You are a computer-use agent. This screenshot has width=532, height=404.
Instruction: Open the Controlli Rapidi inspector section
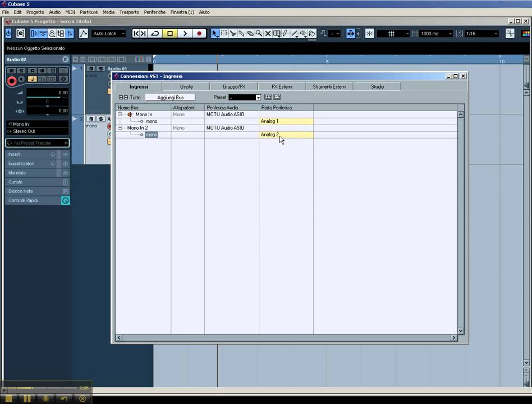38,200
